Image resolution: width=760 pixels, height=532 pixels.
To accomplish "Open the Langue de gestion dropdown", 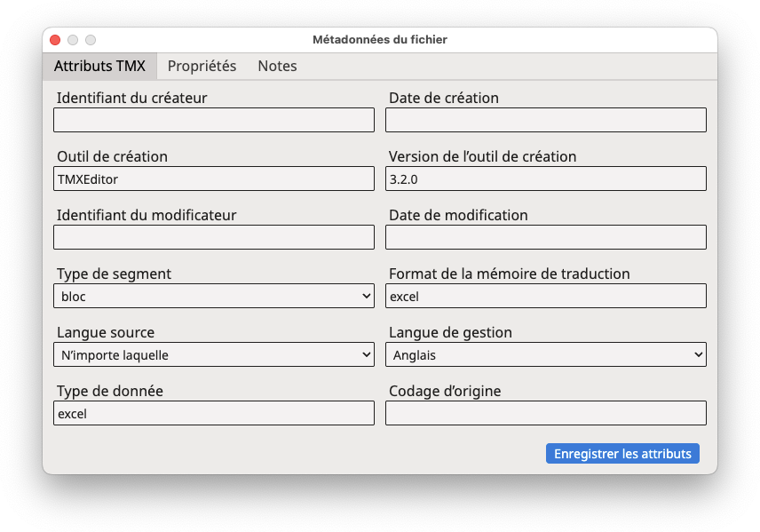I will [x=546, y=354].
